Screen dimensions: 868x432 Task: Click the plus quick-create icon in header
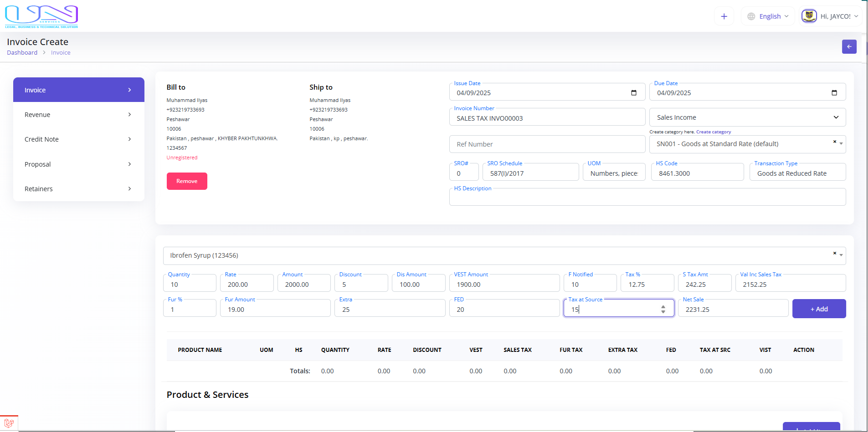coord(724,16)
